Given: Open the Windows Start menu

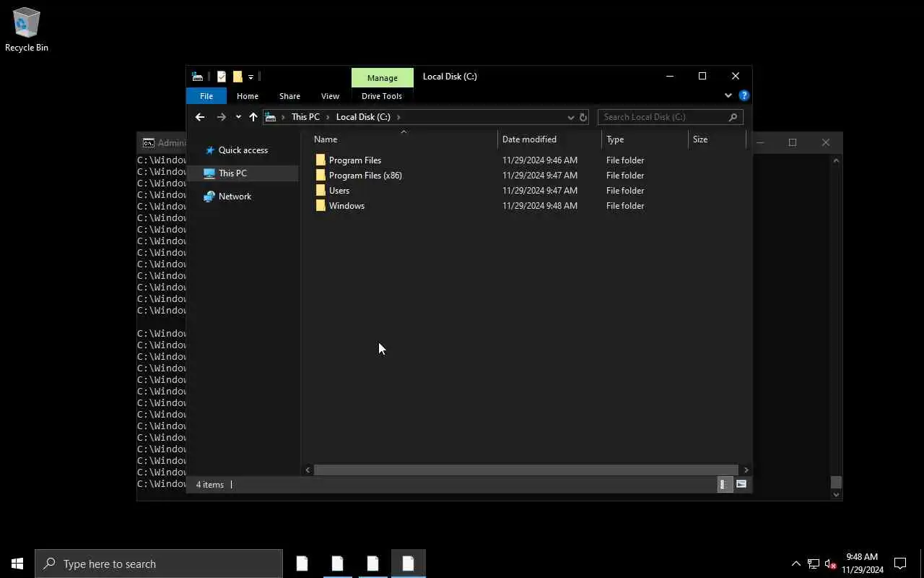Looking at the screenshot, I should [x=17, y=564].
